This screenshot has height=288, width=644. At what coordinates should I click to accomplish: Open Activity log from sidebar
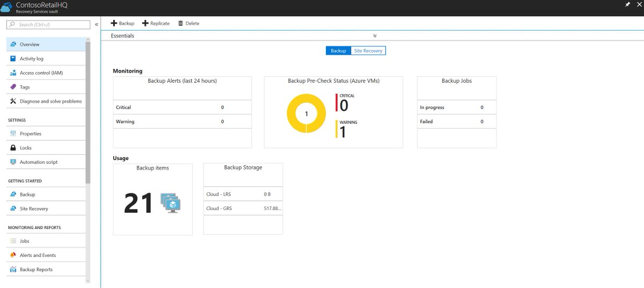pos(46,59)
